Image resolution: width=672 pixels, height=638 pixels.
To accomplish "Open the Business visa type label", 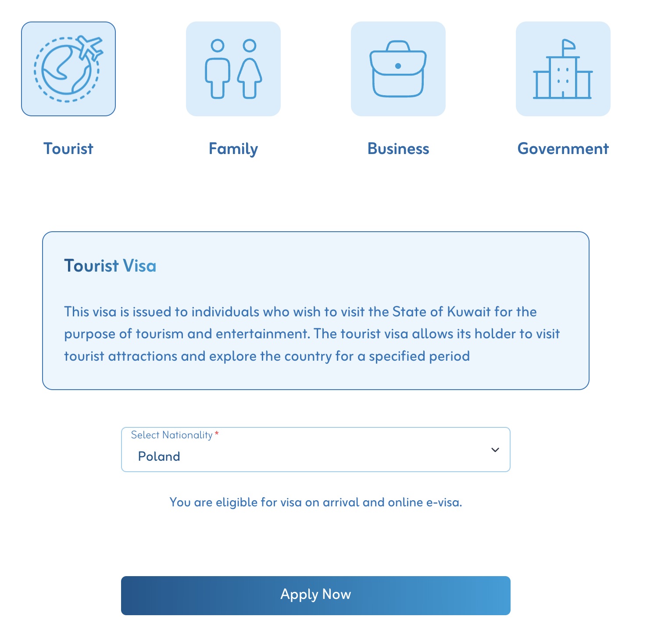I will coord(398,149).
